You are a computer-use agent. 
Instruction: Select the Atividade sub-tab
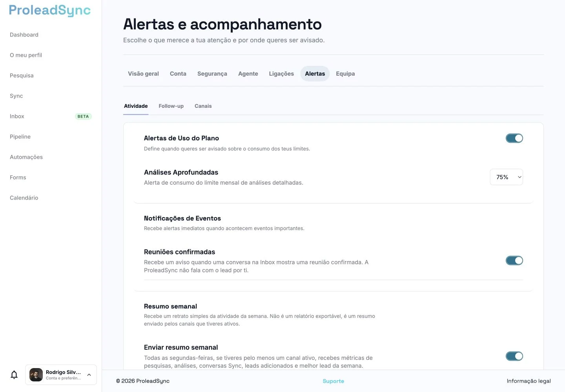[x=136, y=106]
